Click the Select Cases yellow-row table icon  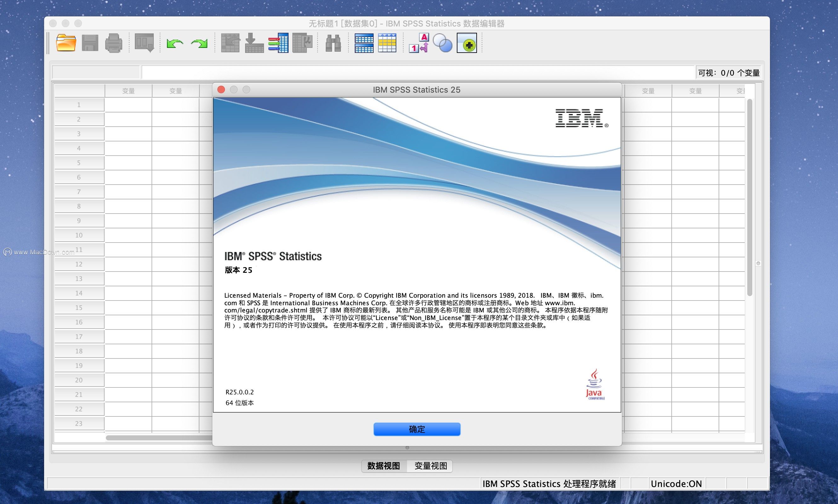pyautogui.click(x=387, y=43)
